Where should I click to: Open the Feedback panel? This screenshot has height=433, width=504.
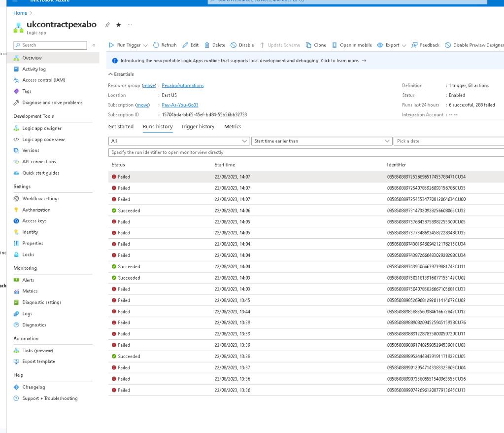click(x=425, y=45)
